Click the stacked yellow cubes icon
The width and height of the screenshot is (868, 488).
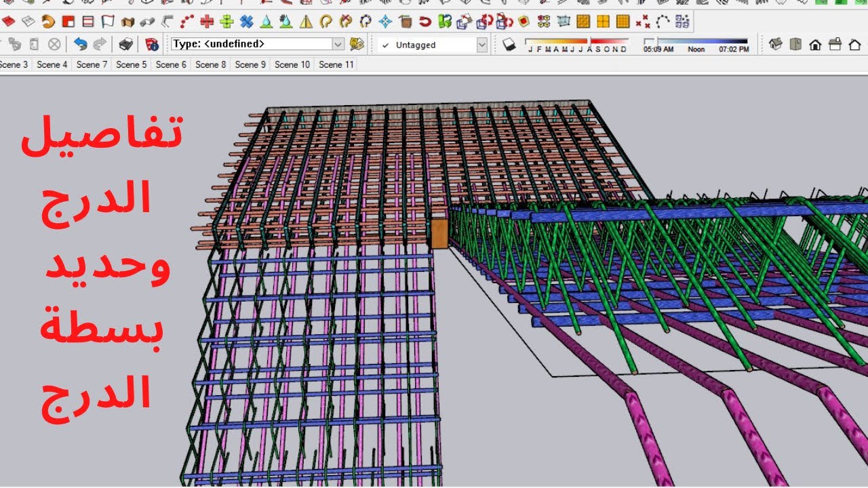544,22
